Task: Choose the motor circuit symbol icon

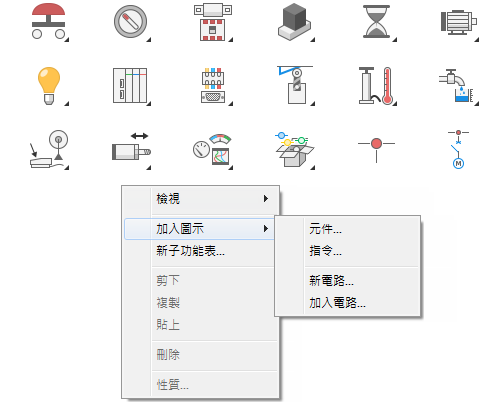Action: pyautogui.click(x=458, y=149)
